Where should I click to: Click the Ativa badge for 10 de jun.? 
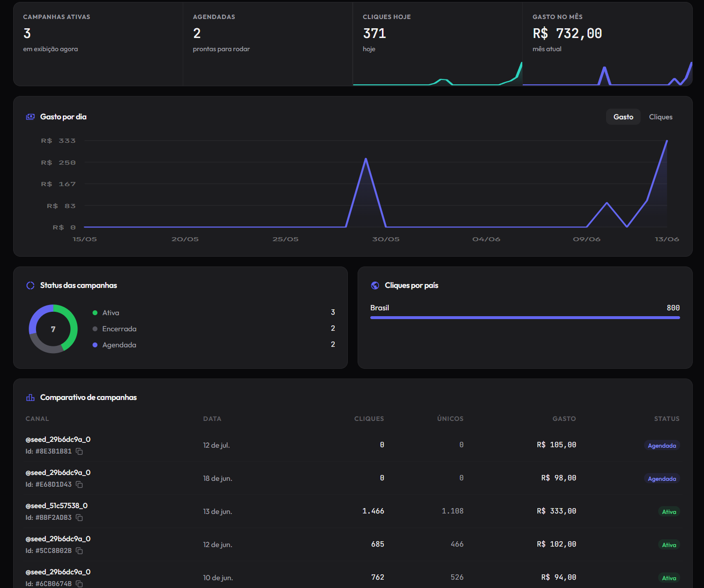coord(669,578)
